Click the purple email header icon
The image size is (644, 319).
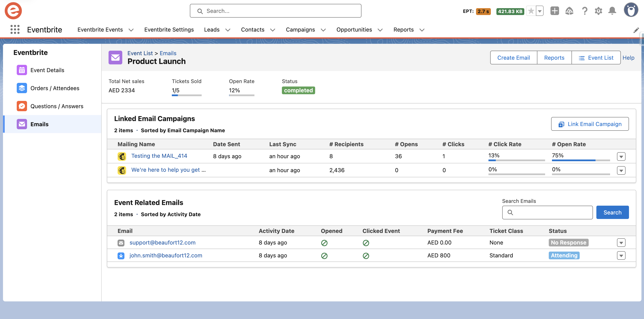[115, 58]
